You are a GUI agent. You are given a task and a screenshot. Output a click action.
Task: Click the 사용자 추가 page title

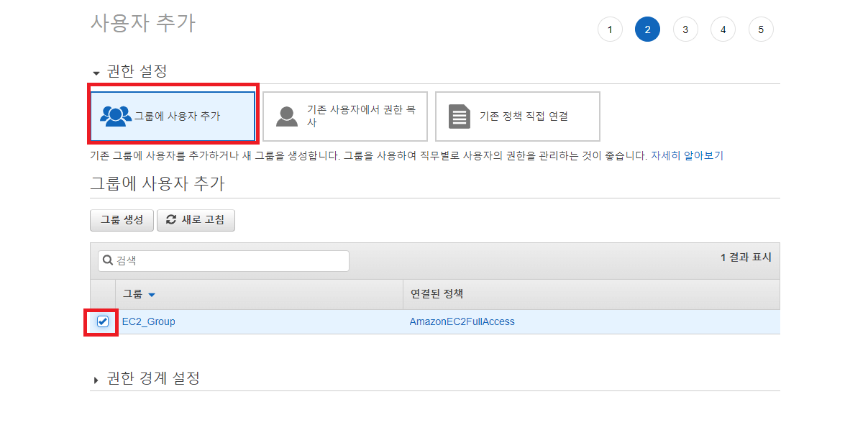point(142,23)
